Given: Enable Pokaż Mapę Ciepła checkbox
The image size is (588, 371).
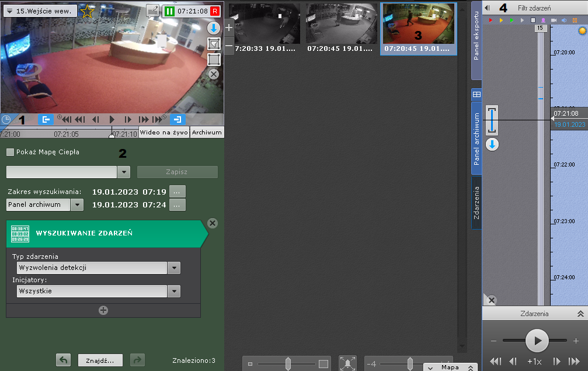Looking at the screenshot, I should tap(10, 152).
